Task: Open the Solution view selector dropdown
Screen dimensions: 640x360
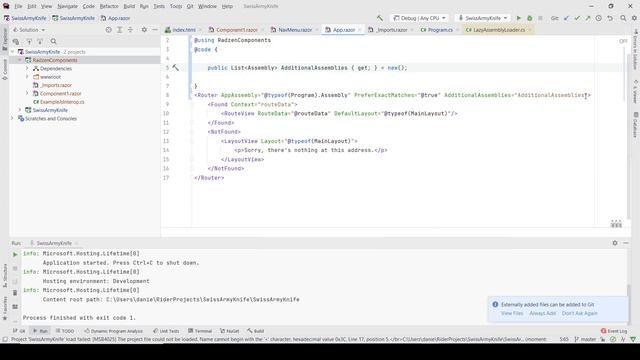Action: click(x=29, y=30)
